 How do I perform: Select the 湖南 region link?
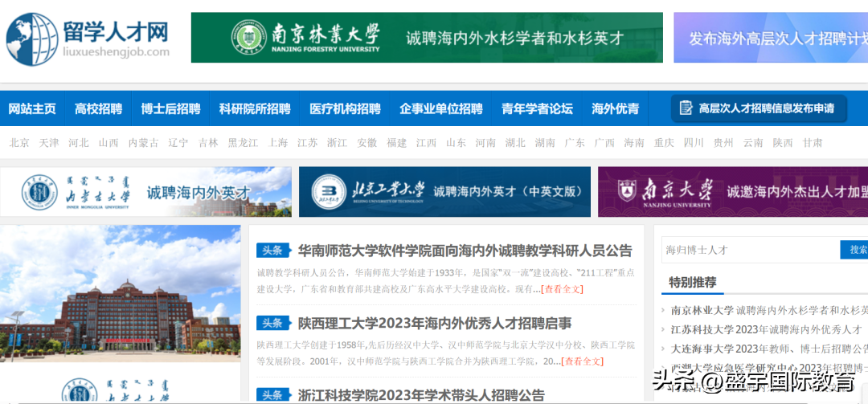point(545,143)
